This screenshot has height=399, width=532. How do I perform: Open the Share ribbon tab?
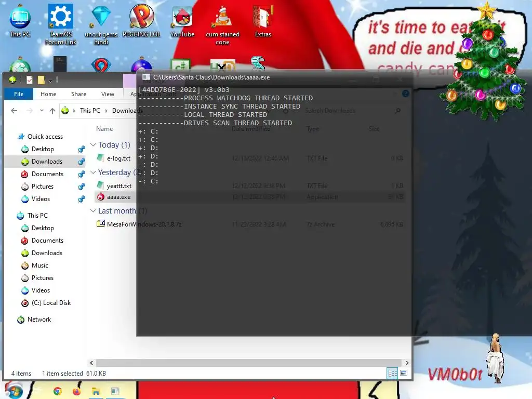pyautogui.click(x=78, y=94)
